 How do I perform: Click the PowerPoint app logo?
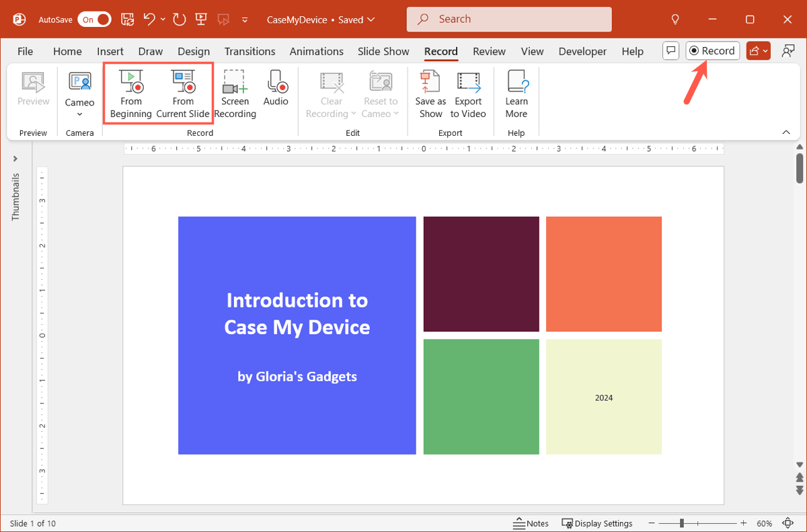(20, 20)
